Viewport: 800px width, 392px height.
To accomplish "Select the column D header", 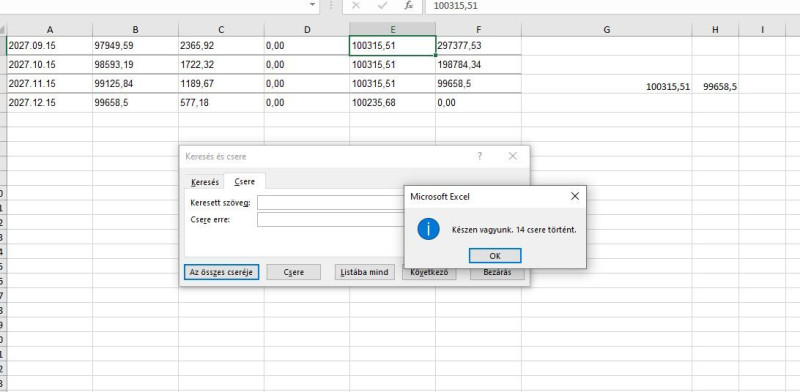I will point(307,30).
